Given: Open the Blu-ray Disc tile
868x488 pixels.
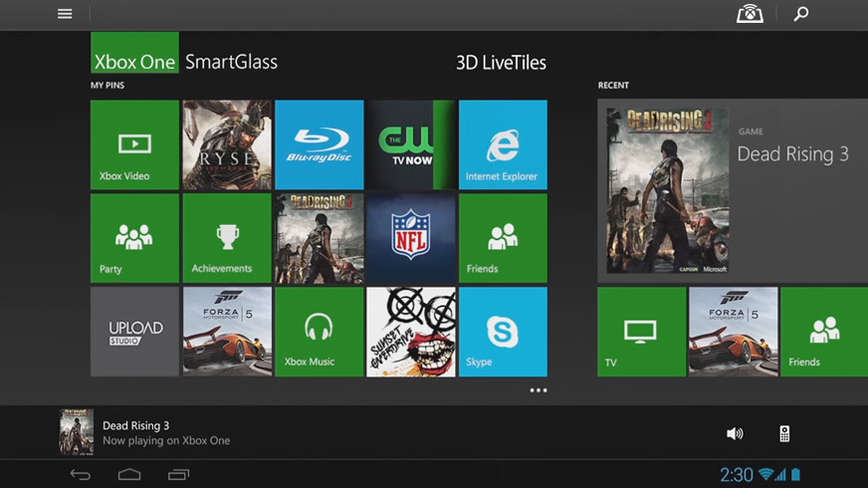Looking at the screenshot, I should (320, 144).
